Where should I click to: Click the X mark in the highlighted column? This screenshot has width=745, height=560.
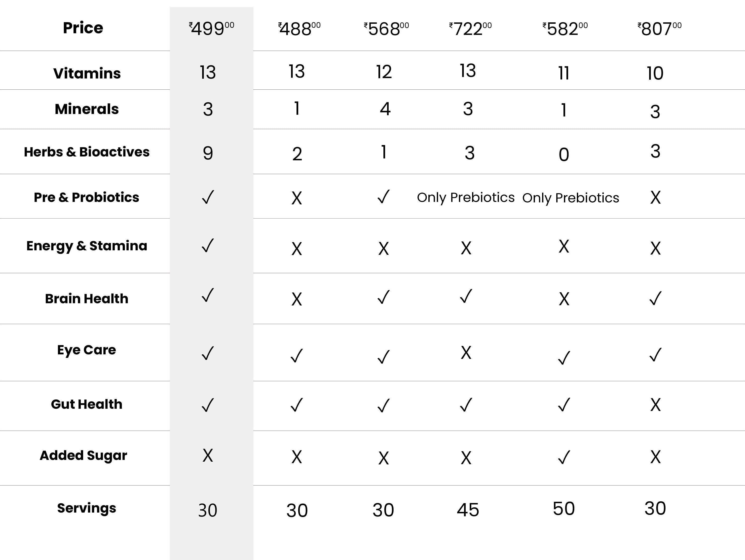coord(208,455)
